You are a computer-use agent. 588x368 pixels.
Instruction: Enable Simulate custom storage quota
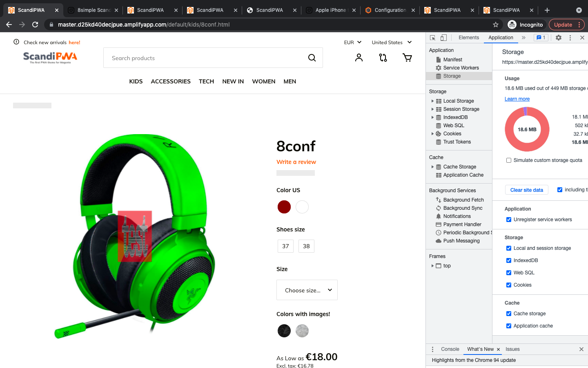pos(509,160)
